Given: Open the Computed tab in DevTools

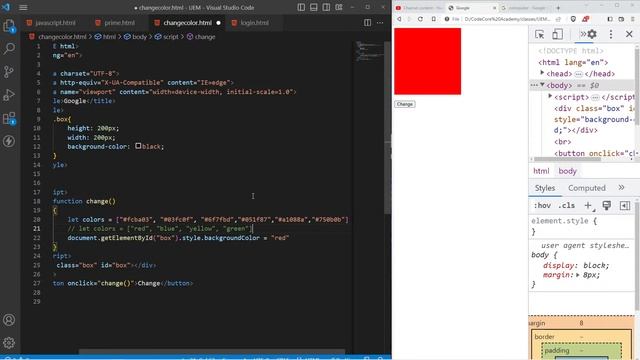Looking at the screenshot, I should pos(587,188).
